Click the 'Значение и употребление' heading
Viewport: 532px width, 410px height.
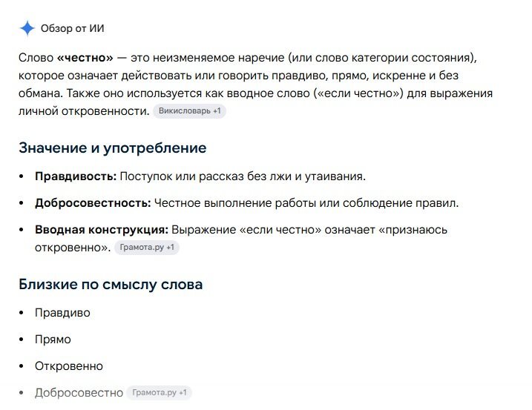pyautogui.click(x=113, y=148)
